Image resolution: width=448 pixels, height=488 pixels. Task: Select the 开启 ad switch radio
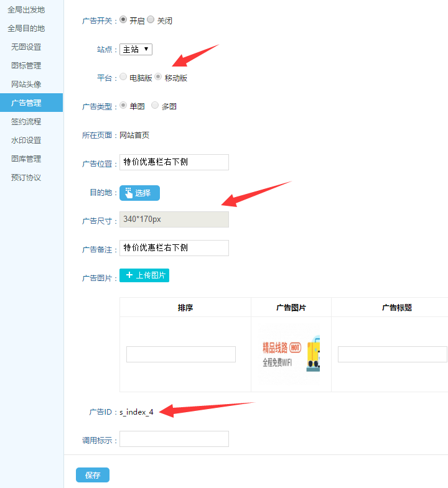pos(123,20)
